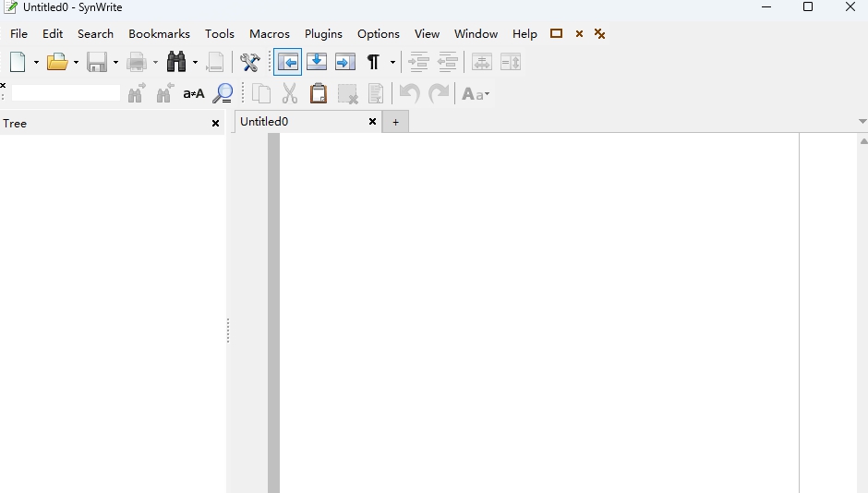This screenshot has width=868, height=493.
Task: Click the printer icon
Action: coord(137,62)
